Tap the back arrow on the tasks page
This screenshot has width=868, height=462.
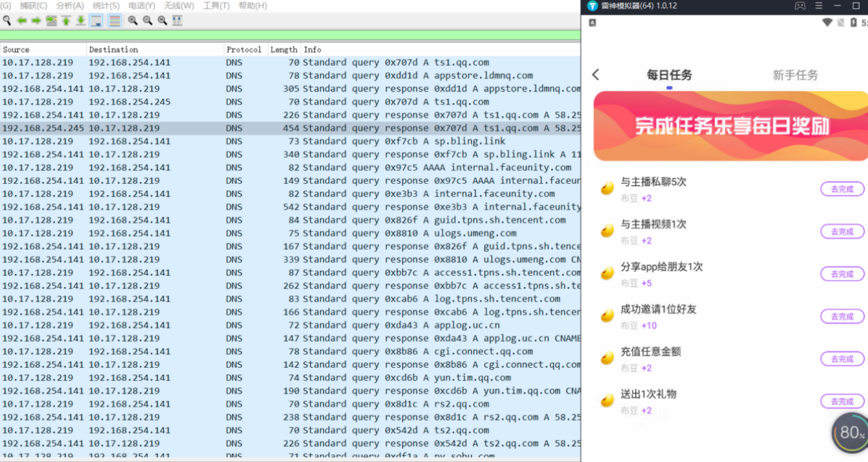coord(596,75)
